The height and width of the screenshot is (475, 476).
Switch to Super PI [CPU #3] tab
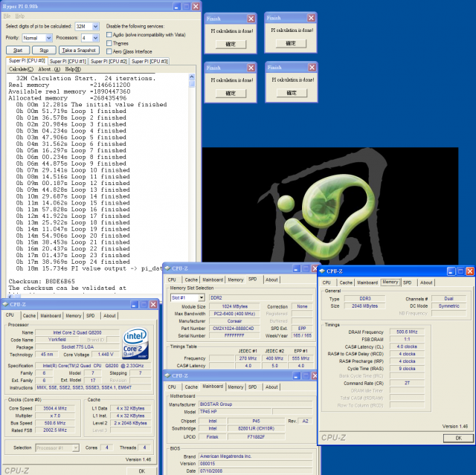(149, 61)
